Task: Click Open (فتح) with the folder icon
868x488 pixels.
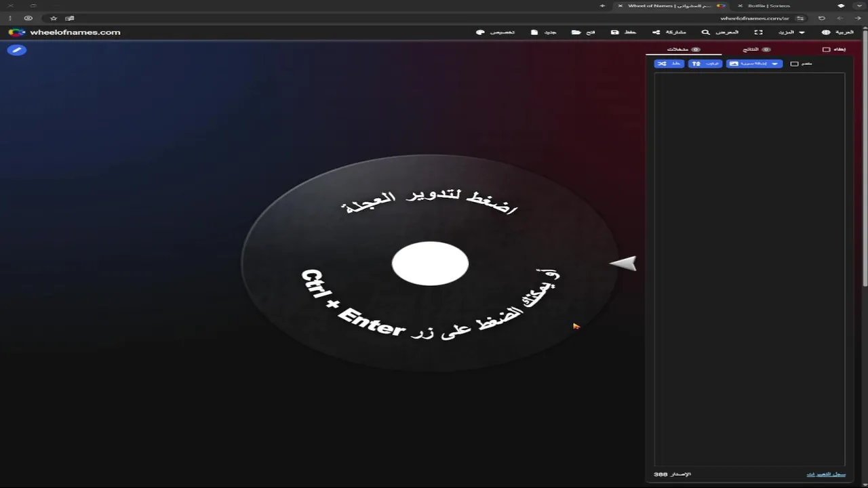Action: pos(583,32)
